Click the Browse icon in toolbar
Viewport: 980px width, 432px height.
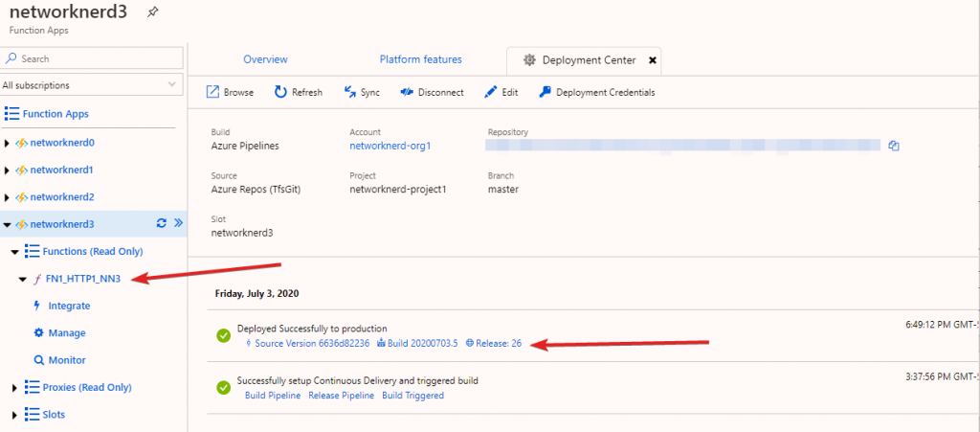[x=212, y=92]
